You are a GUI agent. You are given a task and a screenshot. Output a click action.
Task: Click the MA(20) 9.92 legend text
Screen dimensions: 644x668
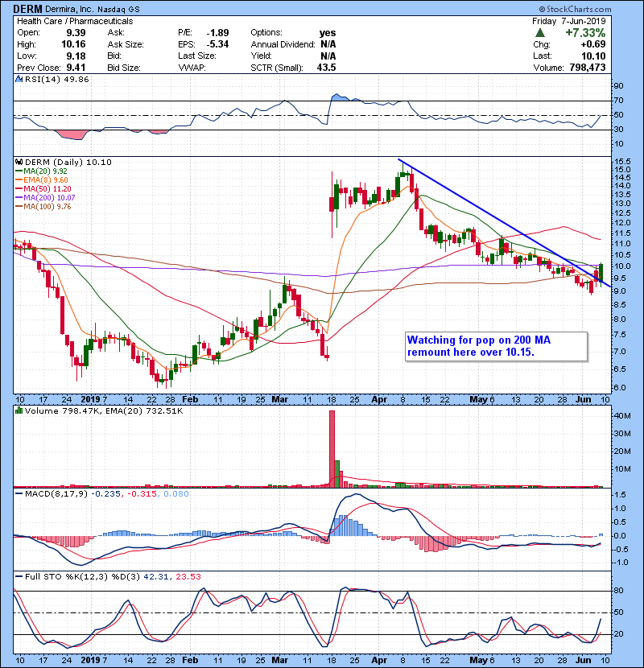(46, 171)
